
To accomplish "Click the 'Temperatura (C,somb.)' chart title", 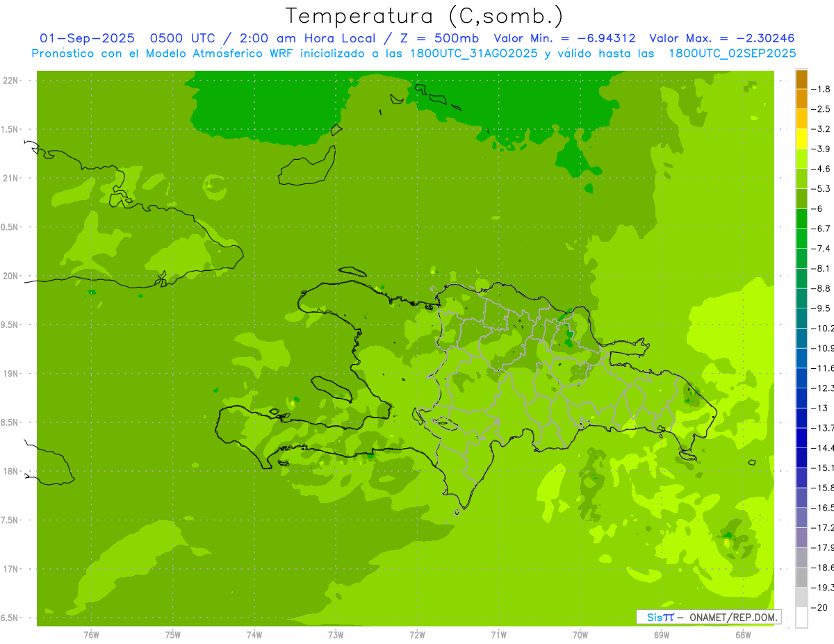I will point(424,16).
